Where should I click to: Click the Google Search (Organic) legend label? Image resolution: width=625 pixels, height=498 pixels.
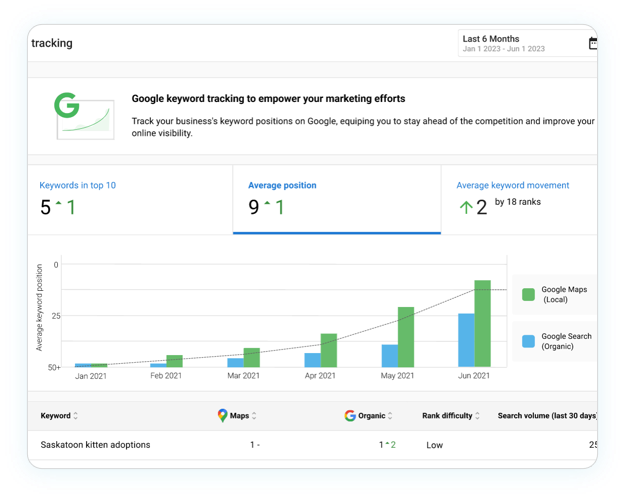click(x=566, y=341)
